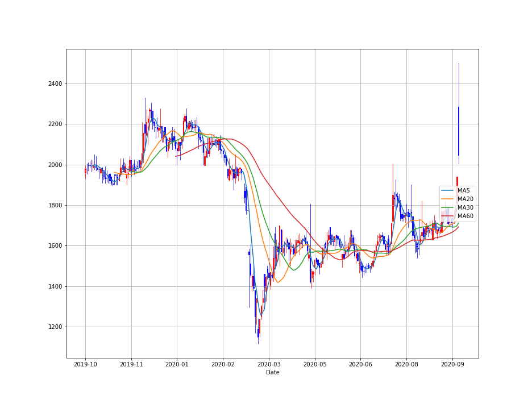This screenshot has height=409, width=532.
Task: Click the 2019-11 x-axis date label
Action: 131,364
